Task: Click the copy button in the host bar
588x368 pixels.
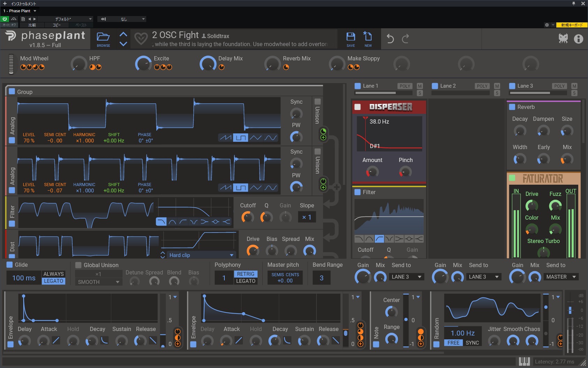Action: [57, 25]
